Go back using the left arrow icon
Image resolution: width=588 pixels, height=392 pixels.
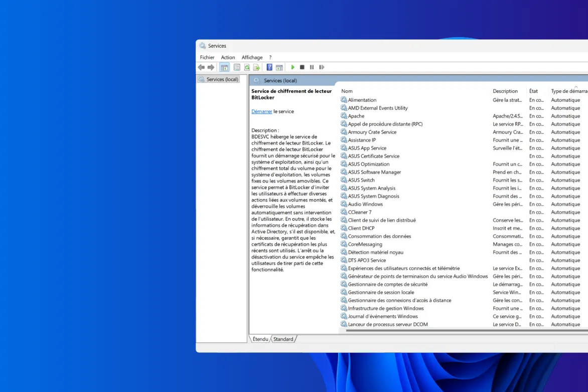tap(202, 67)
